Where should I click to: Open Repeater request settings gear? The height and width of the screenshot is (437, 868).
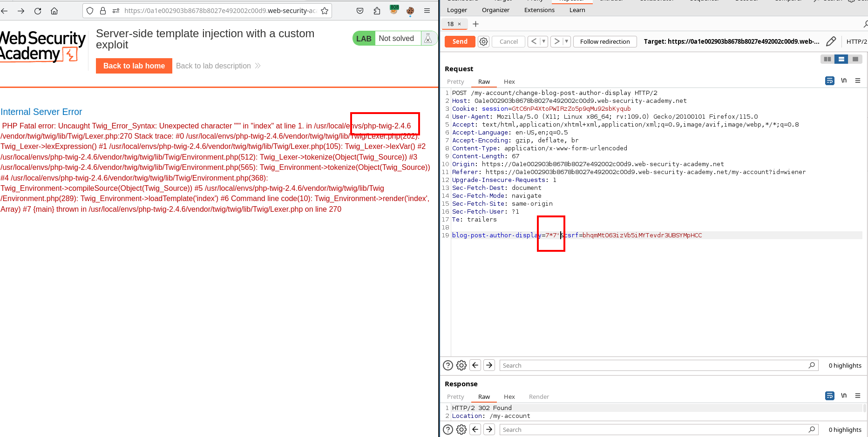pos(484,41)
